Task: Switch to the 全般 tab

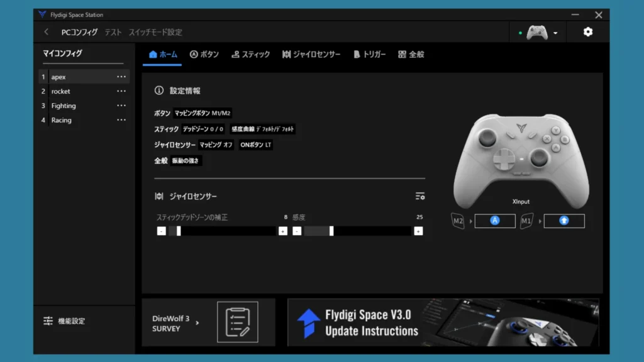Action: point(411,55)
